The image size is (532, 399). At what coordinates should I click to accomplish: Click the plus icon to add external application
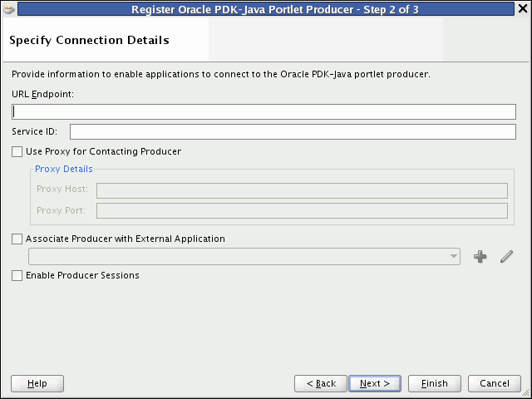click(x=480, y=257)
